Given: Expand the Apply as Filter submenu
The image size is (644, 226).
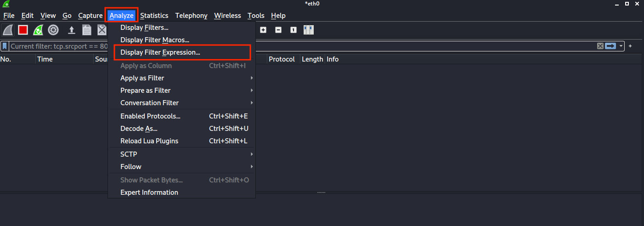Looking at the screenshot, I should [181, 78].
